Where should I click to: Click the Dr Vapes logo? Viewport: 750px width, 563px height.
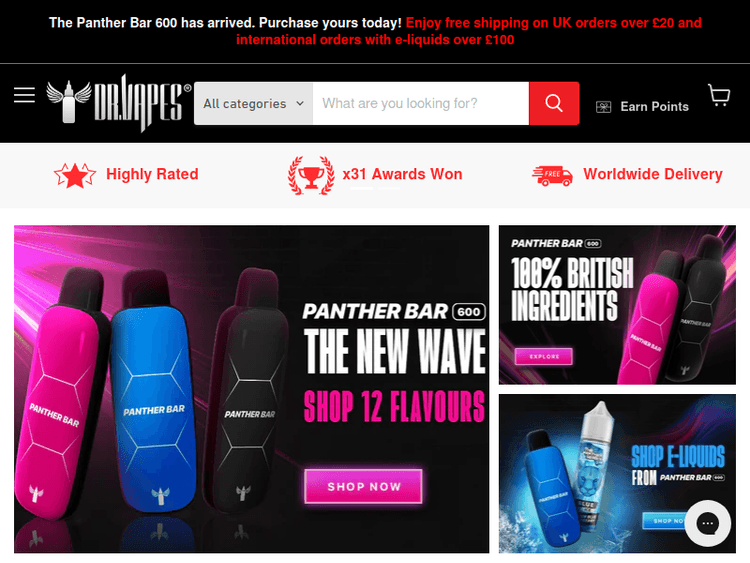pyautogui.click(x=119, y=103)
